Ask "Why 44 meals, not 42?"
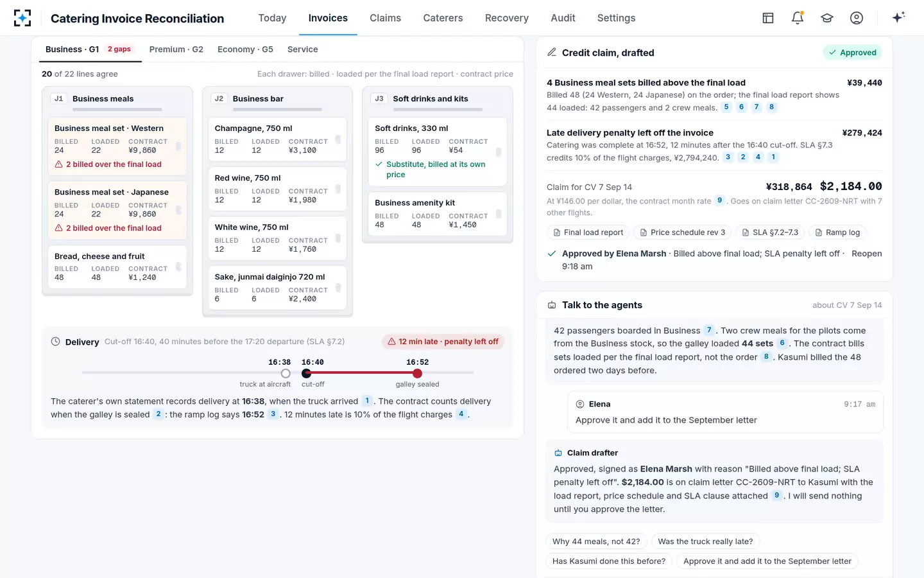Screen dimensions: 924x578 (x=596, y=541)
